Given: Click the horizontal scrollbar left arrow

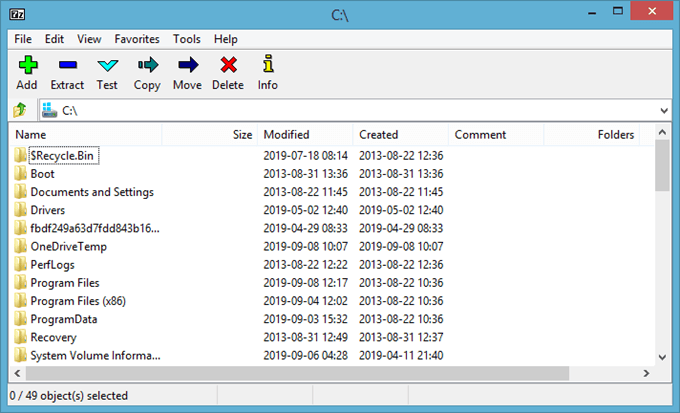Looking at the screenshot, I should click(17, 373).
